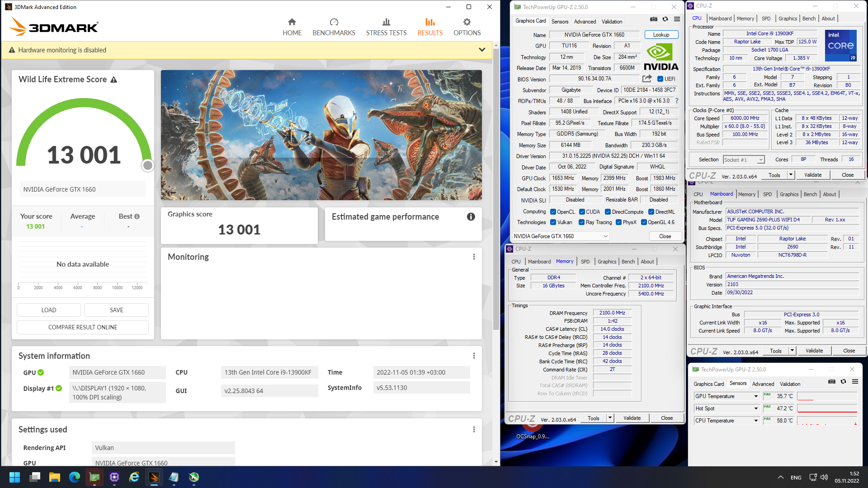Open Task View from the taskbar

click(x=35, y=477)
